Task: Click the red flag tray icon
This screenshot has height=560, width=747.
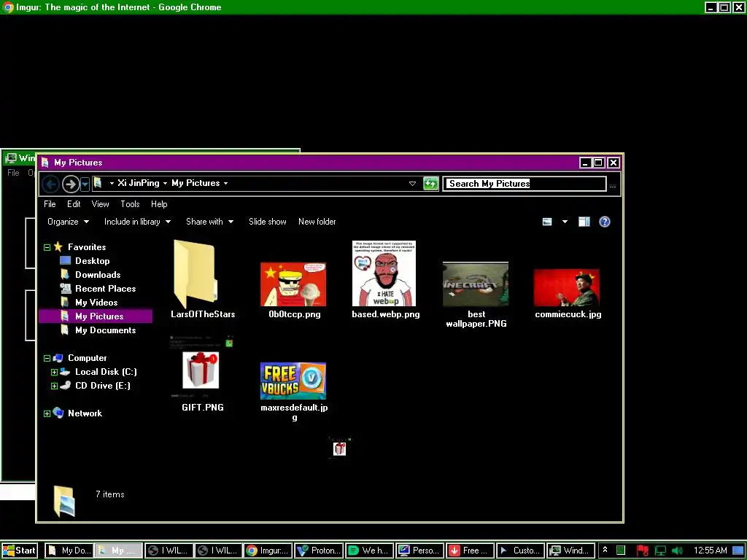Action: pyautogui.click(x=642, y=551)
